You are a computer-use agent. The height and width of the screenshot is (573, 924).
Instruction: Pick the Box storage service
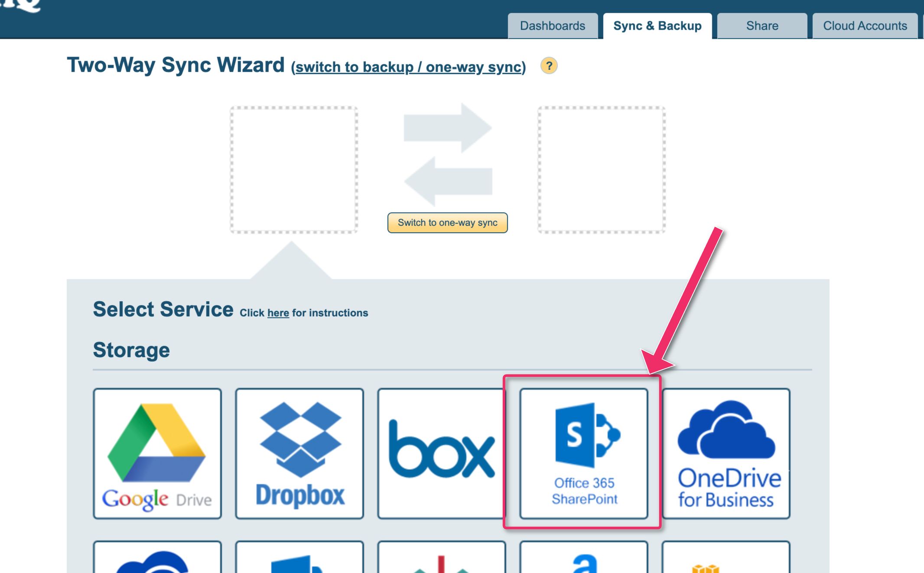441,453
